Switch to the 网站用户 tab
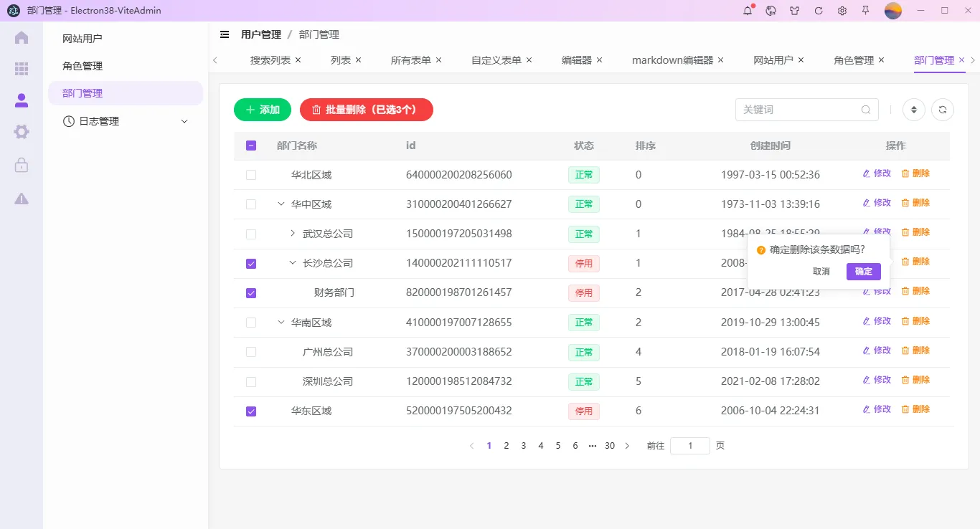The height and width of the screenshot is (529, 980). [773, 60]
